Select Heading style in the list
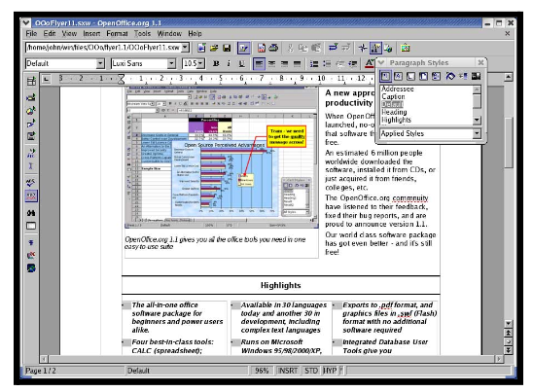The width and height of the screenshot is (533, 392). click(x=394, y=112)
